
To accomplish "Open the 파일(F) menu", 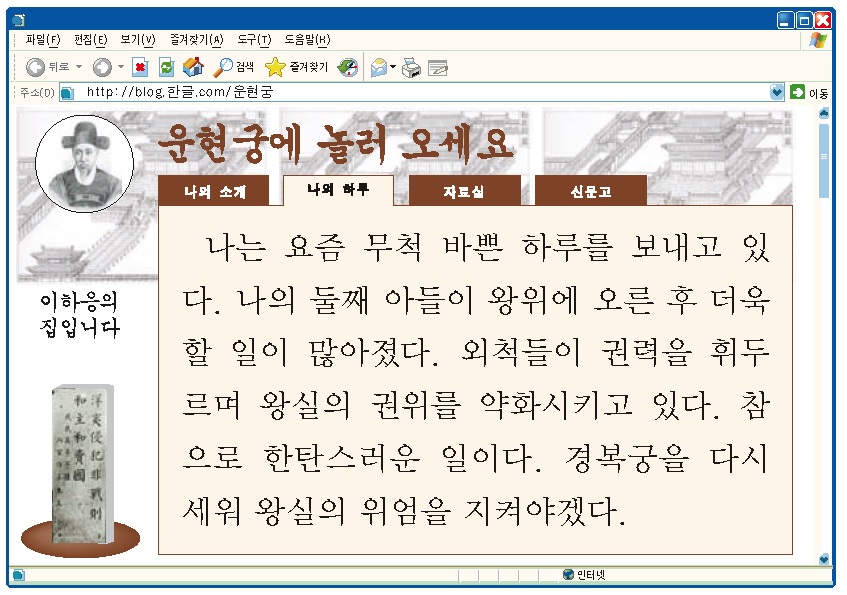I will pyautogui.click(x=42, y=40).
